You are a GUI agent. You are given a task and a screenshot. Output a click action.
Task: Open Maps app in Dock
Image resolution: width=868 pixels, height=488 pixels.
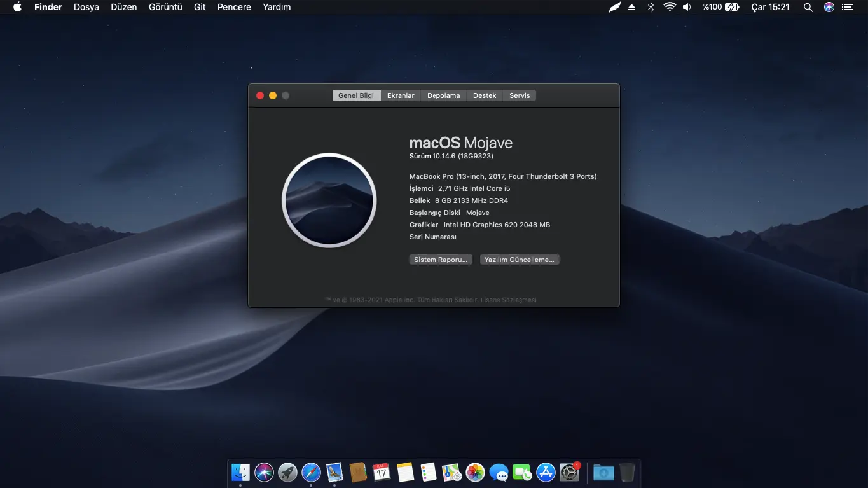(x=452, y=472)
